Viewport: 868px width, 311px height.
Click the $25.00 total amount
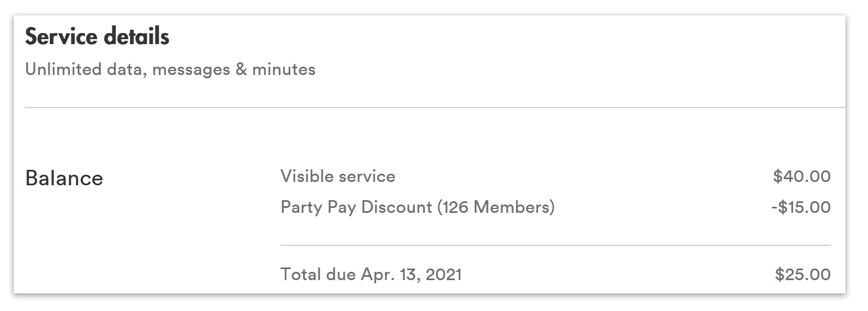pyautogui.click(x=802, y=274)
